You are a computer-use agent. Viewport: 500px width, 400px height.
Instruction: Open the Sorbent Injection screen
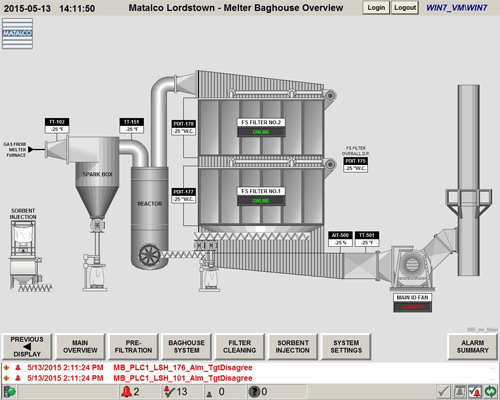pos(293,347)
